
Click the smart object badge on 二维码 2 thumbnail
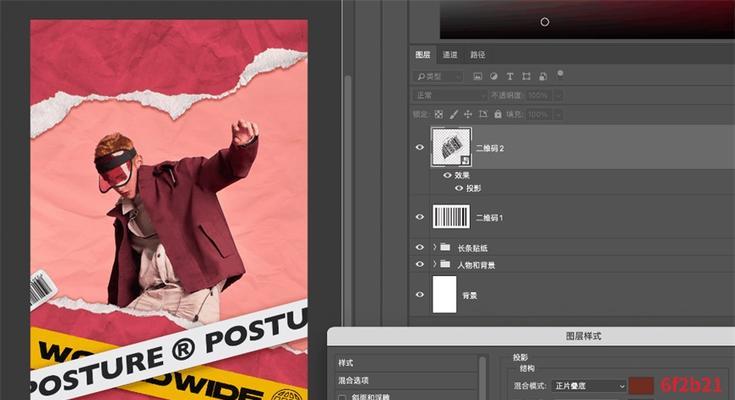tap(465, 160)
